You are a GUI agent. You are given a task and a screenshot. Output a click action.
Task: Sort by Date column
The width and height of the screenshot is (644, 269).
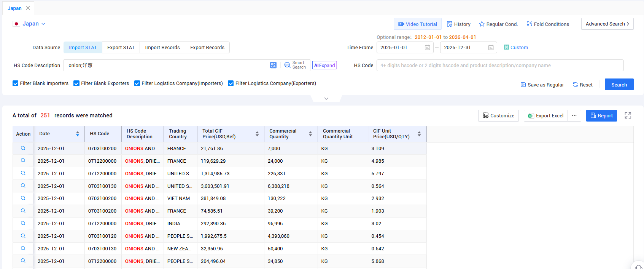78,134
